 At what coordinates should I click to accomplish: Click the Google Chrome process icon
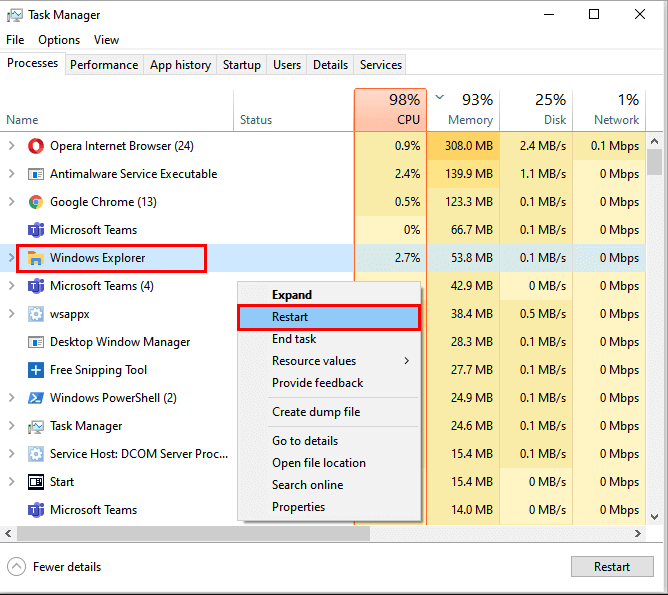pos(36,202)
